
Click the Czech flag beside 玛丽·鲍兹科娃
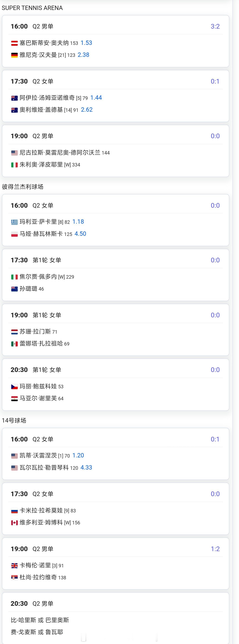(14, 386)
